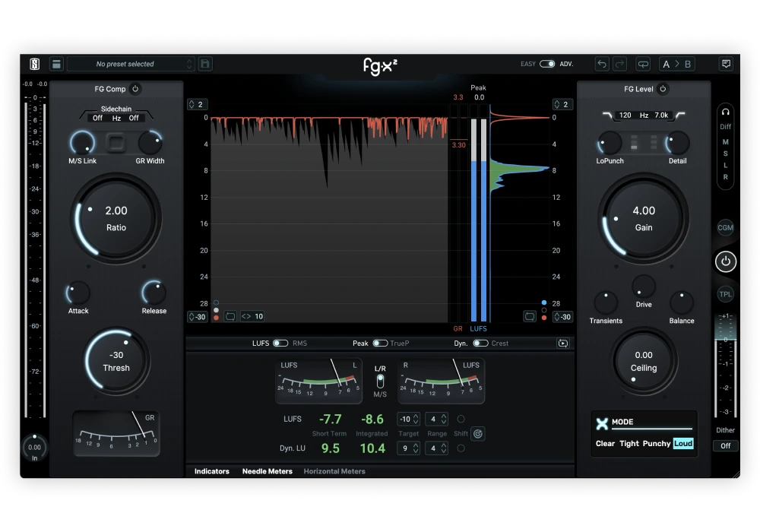
Task: Click the LUFS Target -10 stepper
Action: (409, 419)
